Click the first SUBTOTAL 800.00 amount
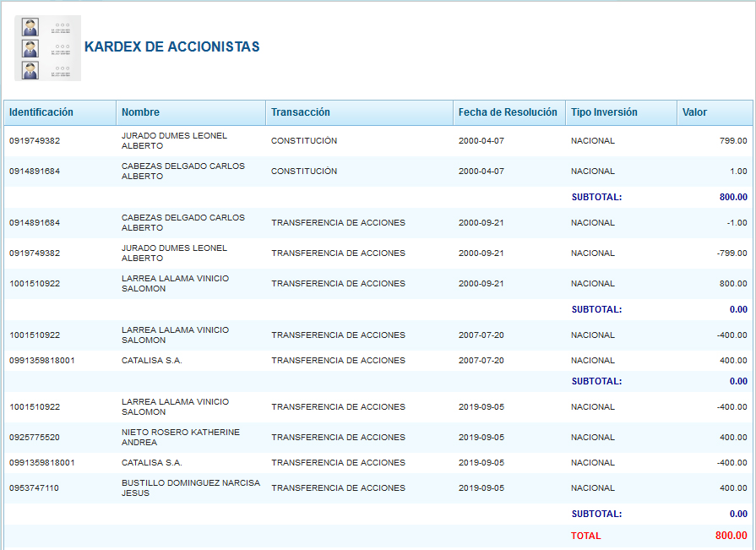The width and height of the screenshot is (756, 550). coord(732,198)
